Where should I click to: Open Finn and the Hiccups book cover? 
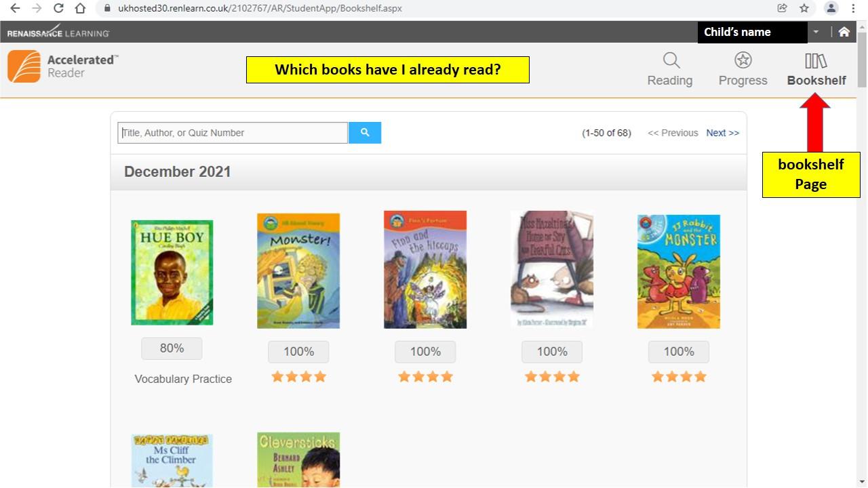(425, 270)
